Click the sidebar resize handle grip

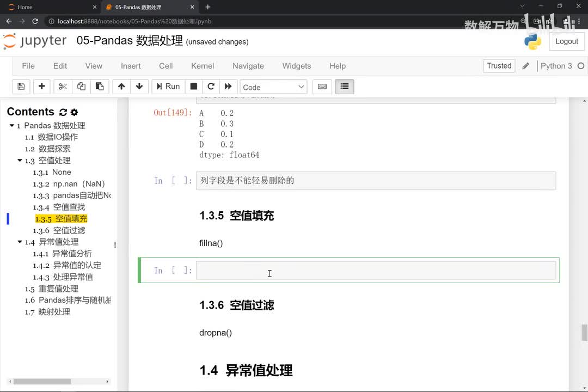click(x=115, y=244)
